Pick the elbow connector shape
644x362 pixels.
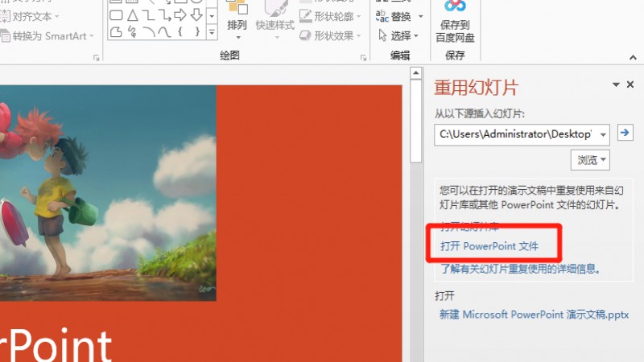(x=148, y=15)
